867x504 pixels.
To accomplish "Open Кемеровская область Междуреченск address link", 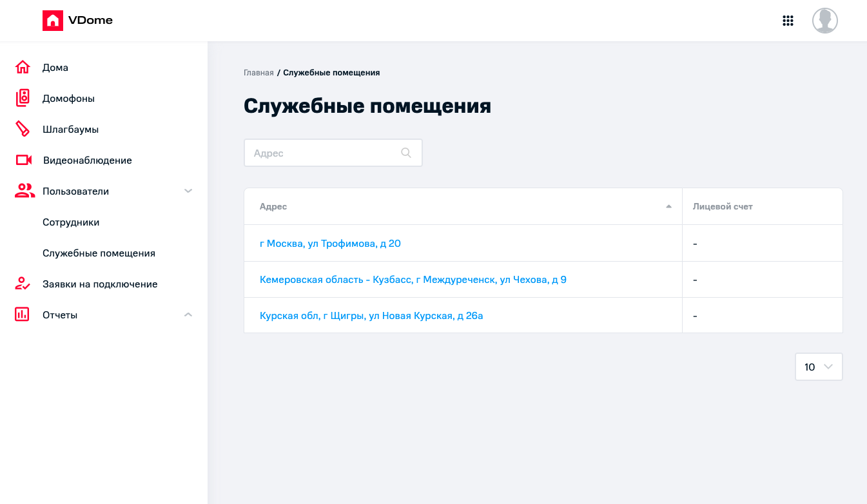I will tap(413, 279).
